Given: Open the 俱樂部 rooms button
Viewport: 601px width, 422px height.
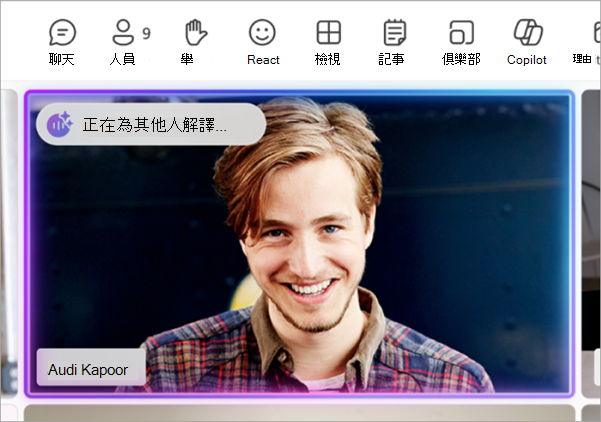Looking at the screenshot, I should (x=461, y=43).
